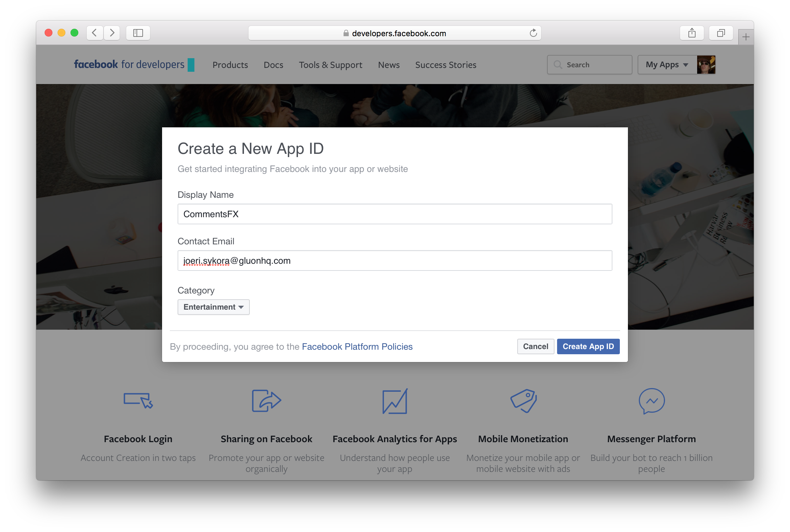Click the Create App ID button

[588, 346]
